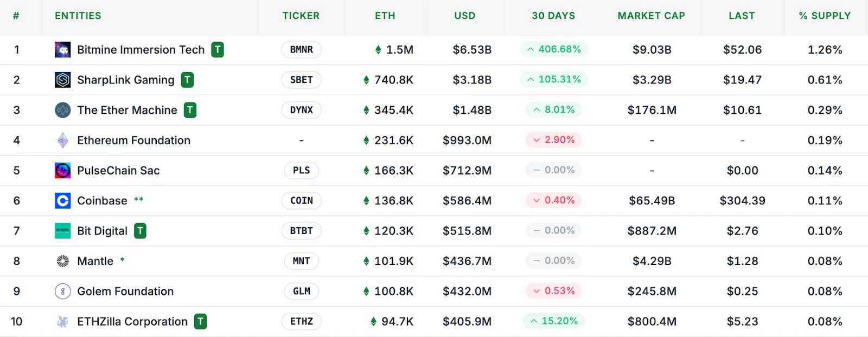Switch to the 30 DAYS column header
The width and height of the screenshot is (868, 337).
click(553, 16)
